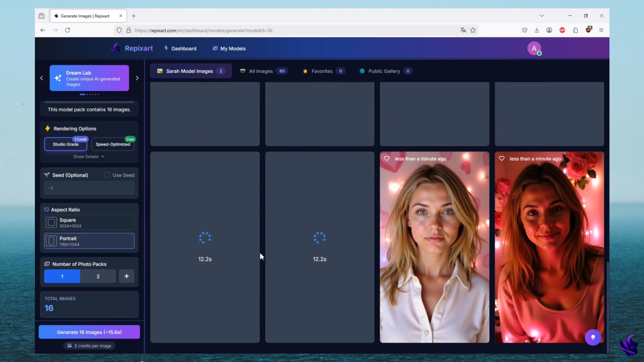
Task: Open the browser extensions puzzle icon
Action: [x=576, y=30]
